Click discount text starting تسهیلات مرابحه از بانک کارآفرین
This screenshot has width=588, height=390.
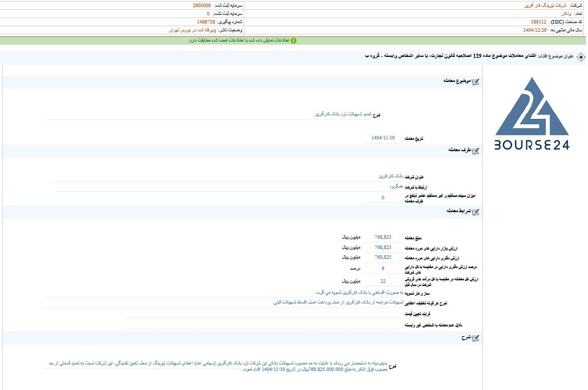338,302
